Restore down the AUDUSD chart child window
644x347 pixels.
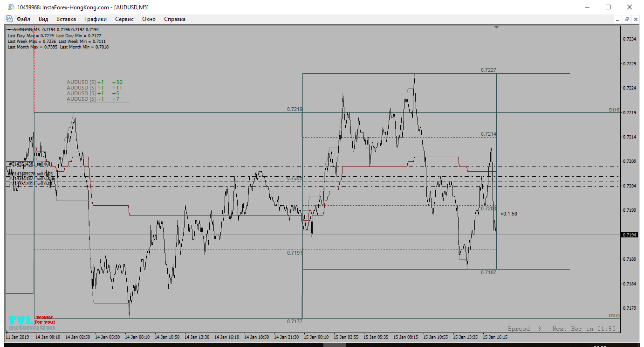tap(627, 19)
